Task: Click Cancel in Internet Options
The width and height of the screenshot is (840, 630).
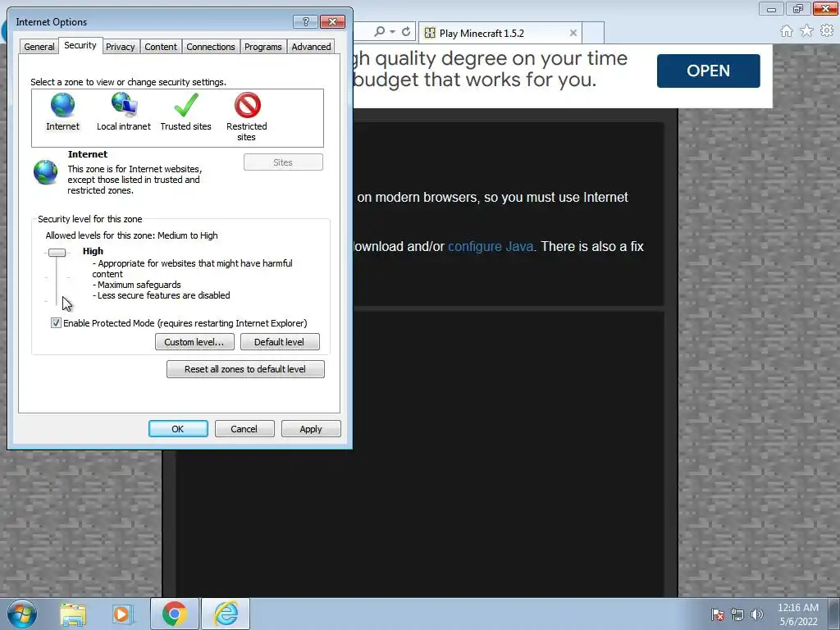Action: [244, 428]
